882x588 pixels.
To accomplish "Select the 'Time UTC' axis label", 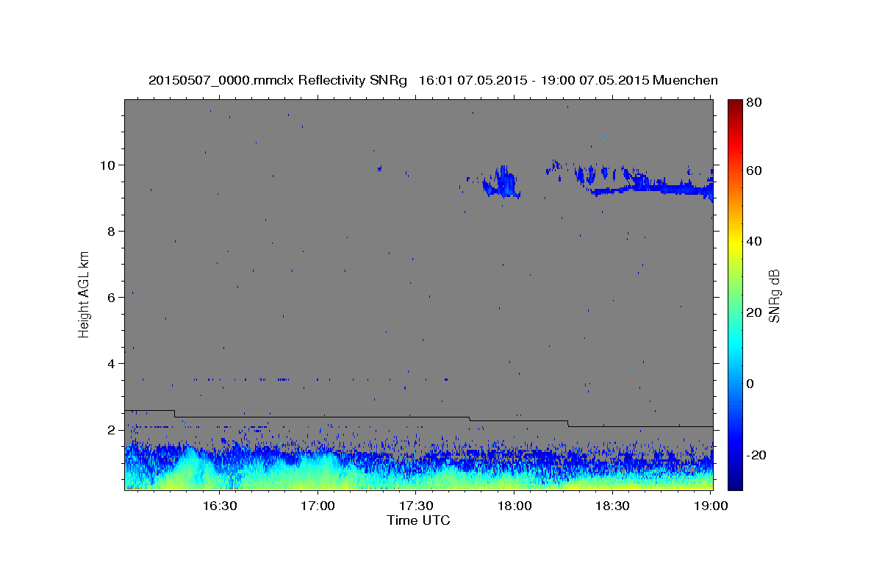I will (x=418, y=520).
